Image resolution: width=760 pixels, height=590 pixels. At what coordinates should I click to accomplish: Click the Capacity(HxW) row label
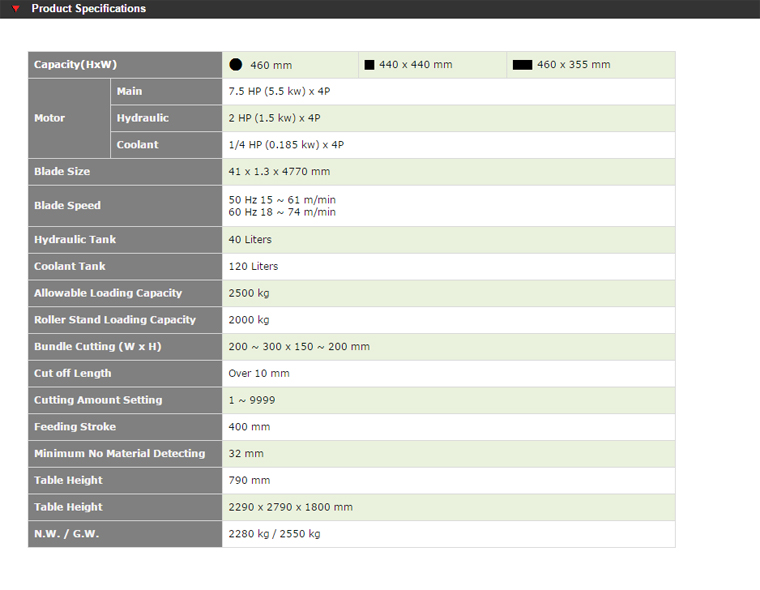pyautogui.click(x=76, y=64)
